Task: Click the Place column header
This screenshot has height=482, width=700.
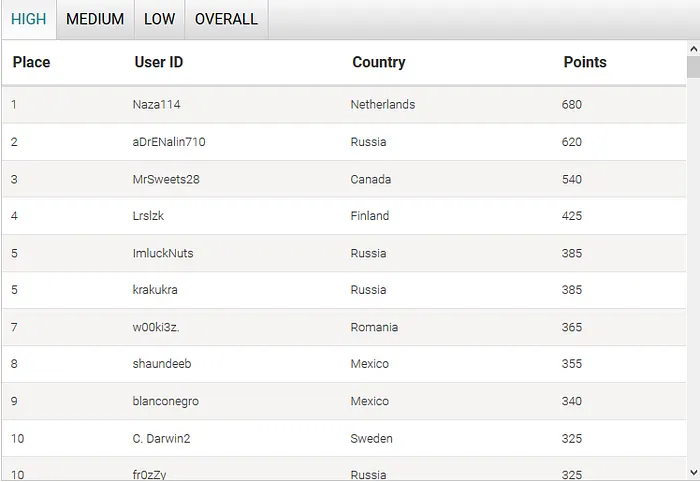Action: click(31, 62)
